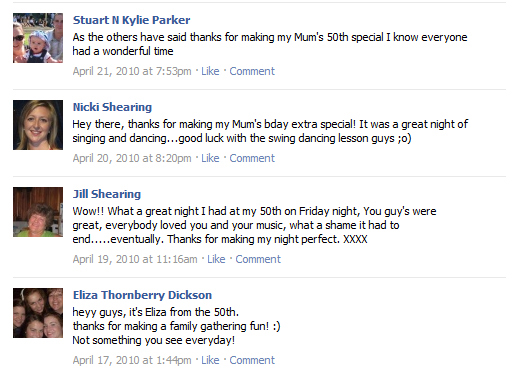518x375 pixels.
Task: Click Eliza Thornberry Dickson's group profile photo
Action: pos(38,313)
